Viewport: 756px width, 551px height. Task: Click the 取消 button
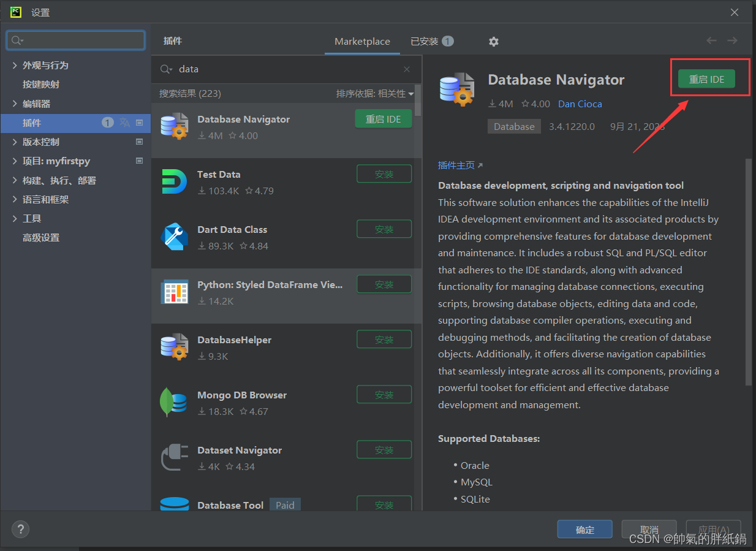point(649,530)
